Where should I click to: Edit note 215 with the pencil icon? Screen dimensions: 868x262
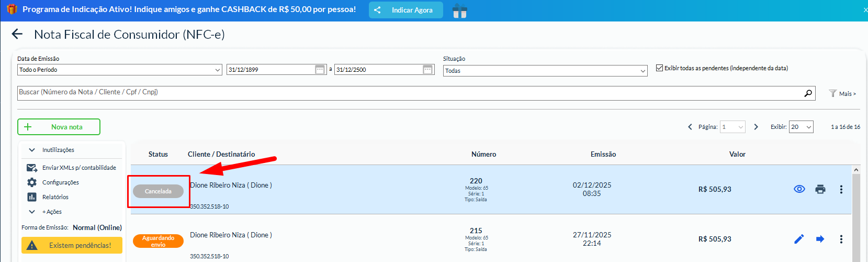(799, 239)
